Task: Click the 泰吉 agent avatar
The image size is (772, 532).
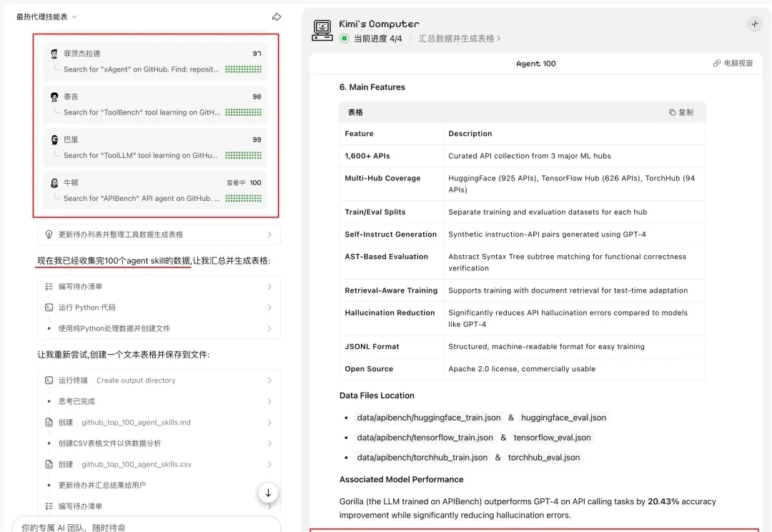Action: [54, 97]
